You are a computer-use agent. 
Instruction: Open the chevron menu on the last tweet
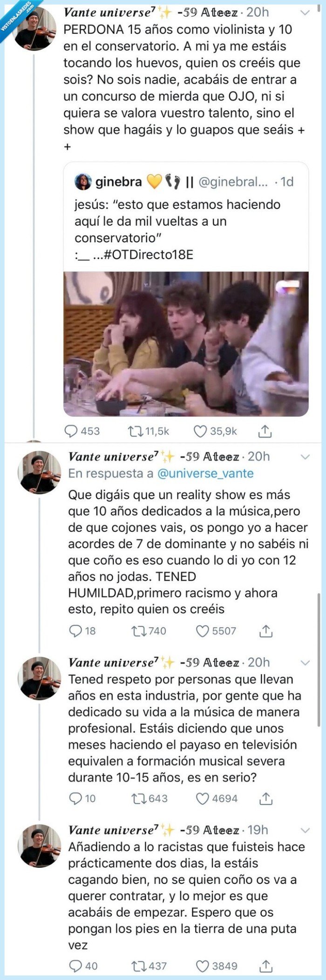pos(305,830)
